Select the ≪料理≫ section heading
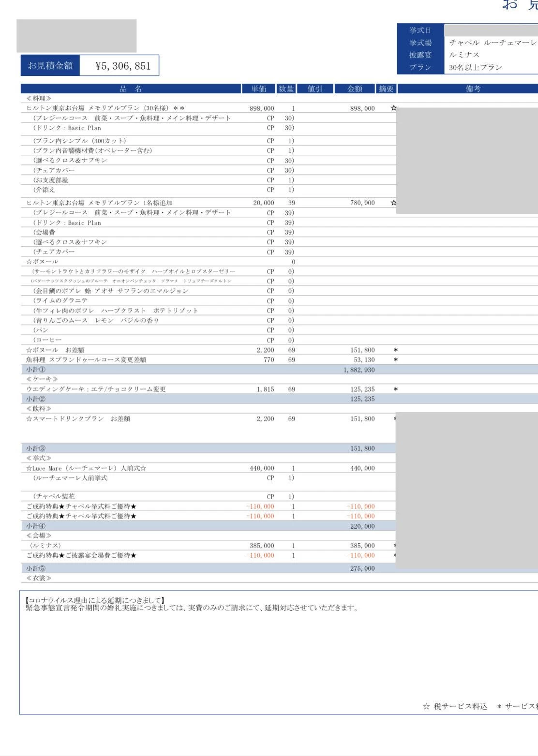 coord(39,98)
